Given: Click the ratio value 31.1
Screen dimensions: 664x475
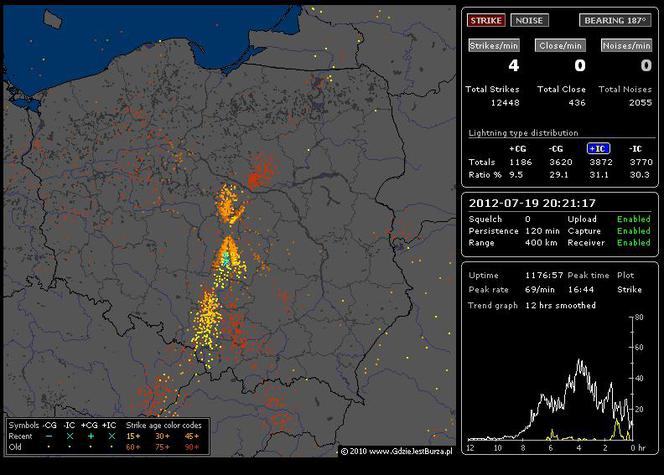Looking at the screenshot, I should click(599, 175).
